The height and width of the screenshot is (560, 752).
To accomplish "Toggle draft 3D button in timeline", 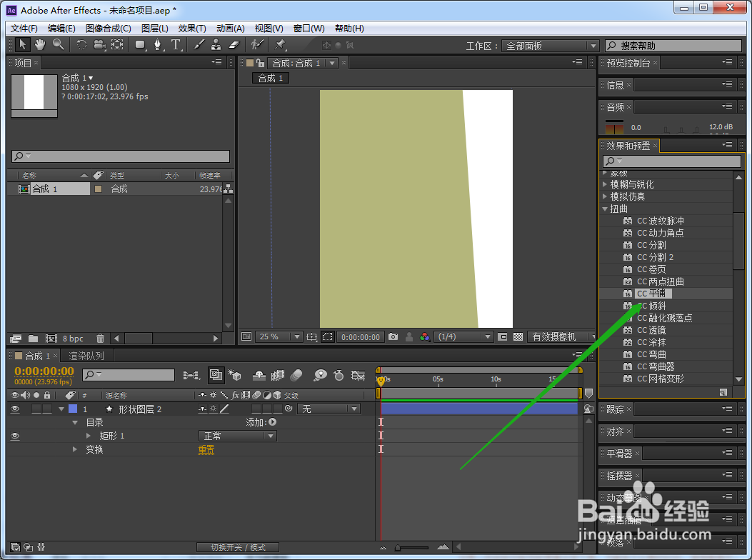I will click(x=234, y=375).
